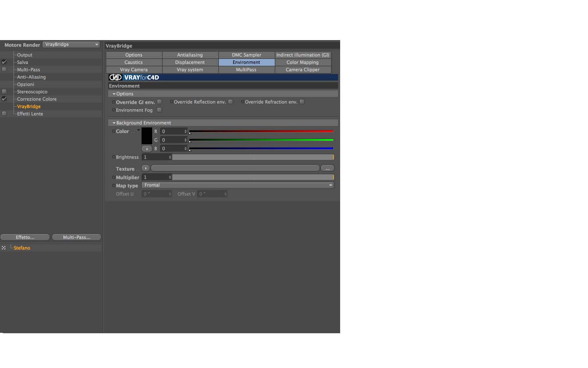Open the Vray Camera tab
This screenshot has height=368, width=588.
134,70
